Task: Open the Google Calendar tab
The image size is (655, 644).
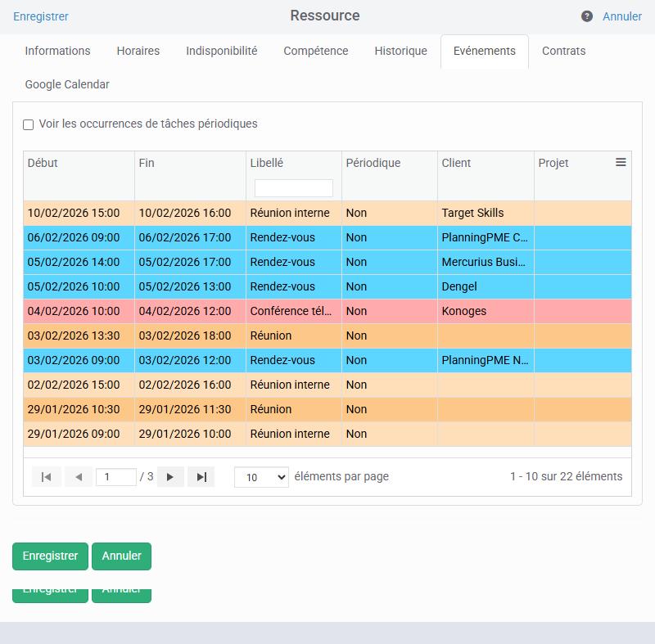Action: coord(67,84)
